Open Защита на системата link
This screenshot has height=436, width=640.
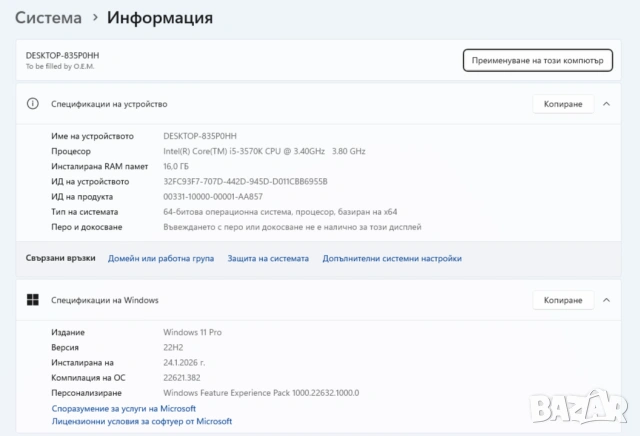coord(268,258)
